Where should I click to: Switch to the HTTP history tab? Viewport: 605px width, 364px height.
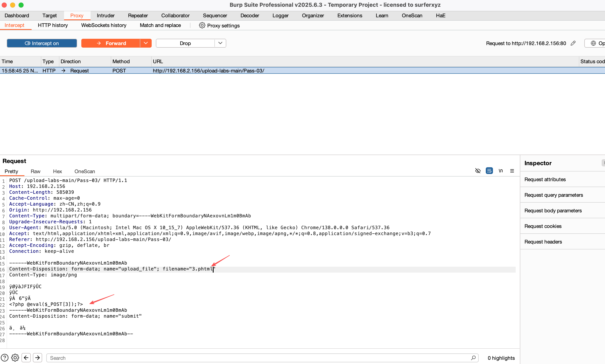click(53, 25)
